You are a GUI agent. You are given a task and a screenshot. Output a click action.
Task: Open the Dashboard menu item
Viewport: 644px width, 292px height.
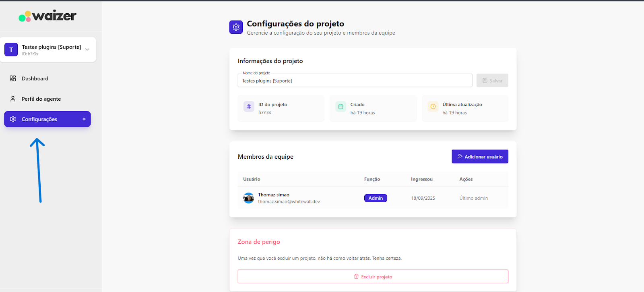pyautogui.click(x=35, y=79)
